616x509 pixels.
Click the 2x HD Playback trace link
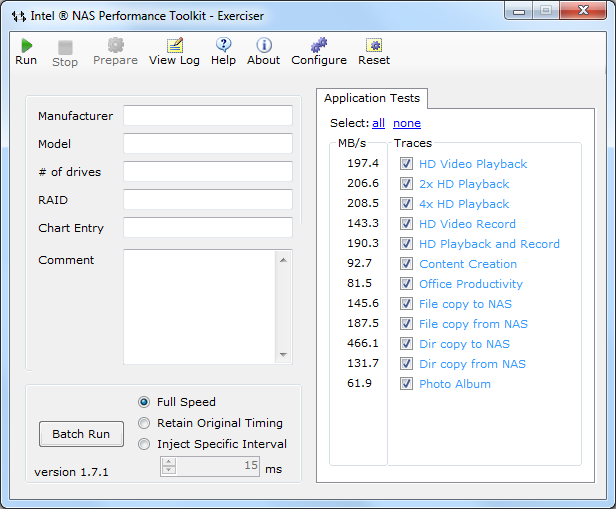click(464, 184)
